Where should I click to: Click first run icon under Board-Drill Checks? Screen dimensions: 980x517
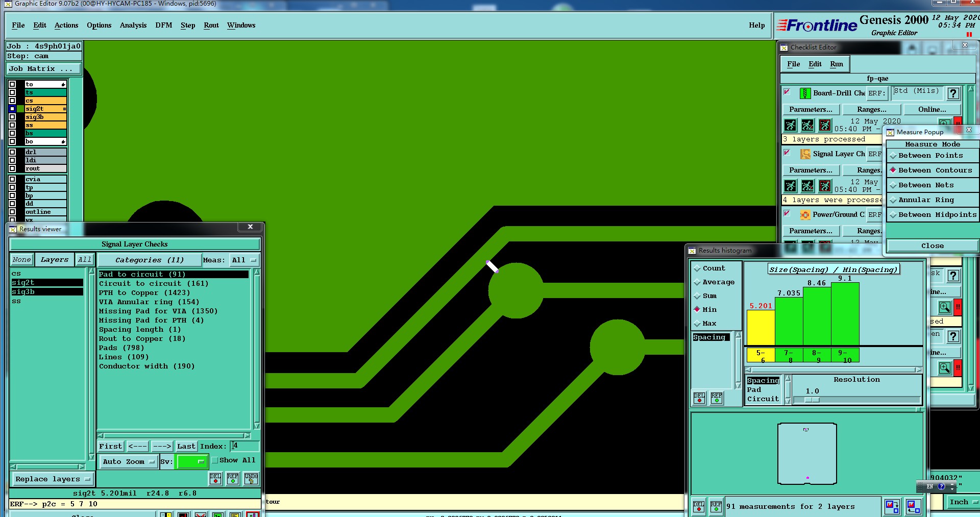pyautogui.click(x=790, y=125)
